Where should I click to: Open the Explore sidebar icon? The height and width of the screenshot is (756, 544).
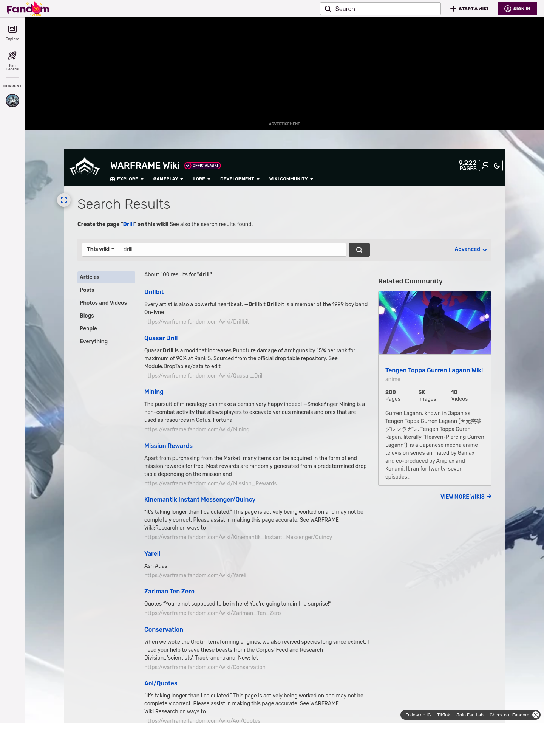(12, 33)
